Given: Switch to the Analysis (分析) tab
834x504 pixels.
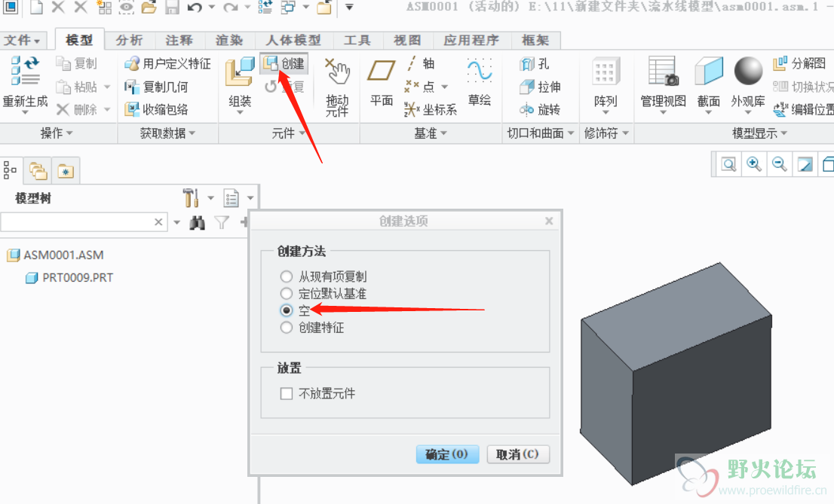Looking at the screenshot, I should point(129,41).
